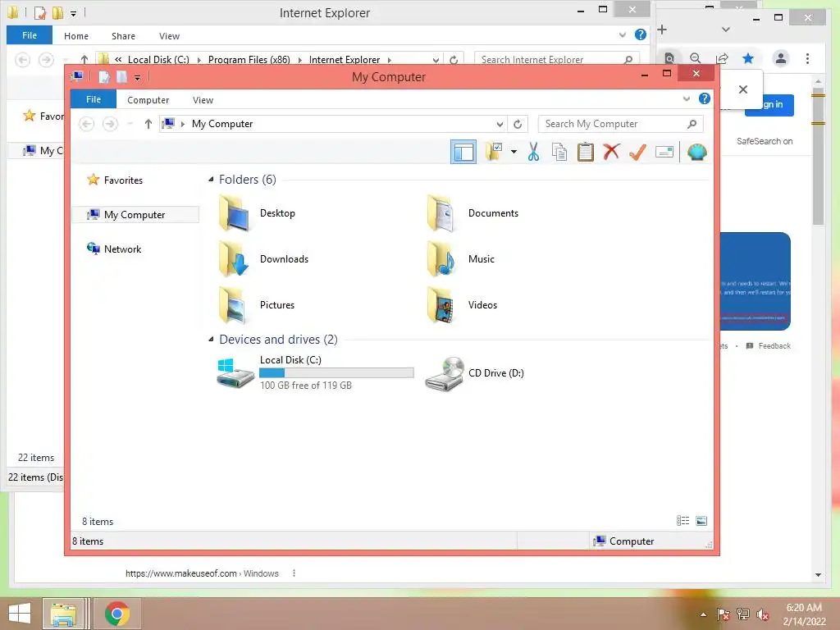Open the Windows Start button
The height and width of the screenshot is (630, 840).
[x=20, y=614]
